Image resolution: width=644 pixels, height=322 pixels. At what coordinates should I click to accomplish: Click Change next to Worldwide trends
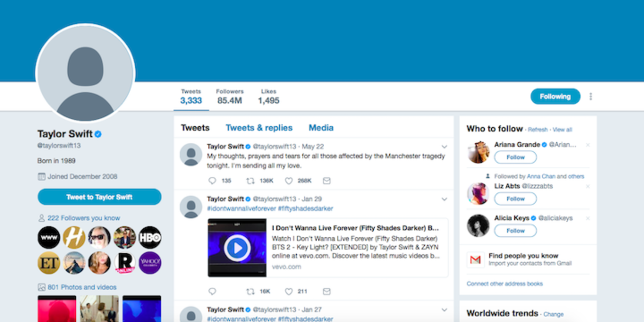tap(553, 314)
